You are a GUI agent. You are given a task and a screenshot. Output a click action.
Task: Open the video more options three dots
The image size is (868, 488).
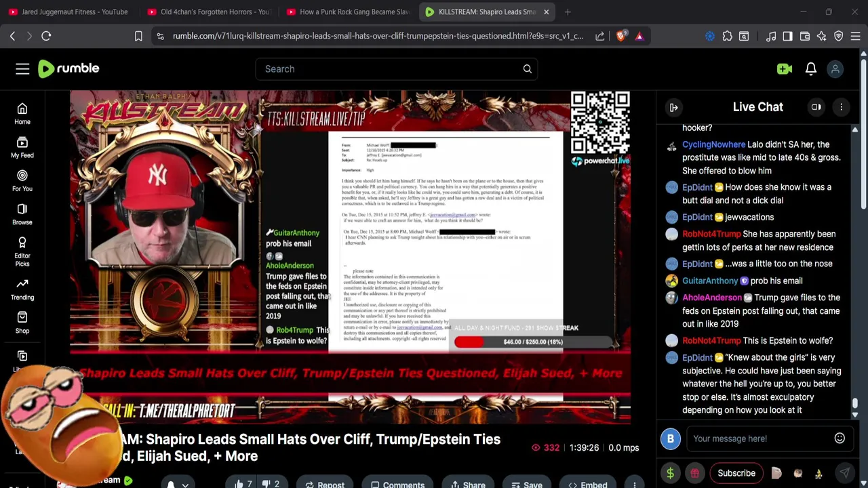coord(634,484)
